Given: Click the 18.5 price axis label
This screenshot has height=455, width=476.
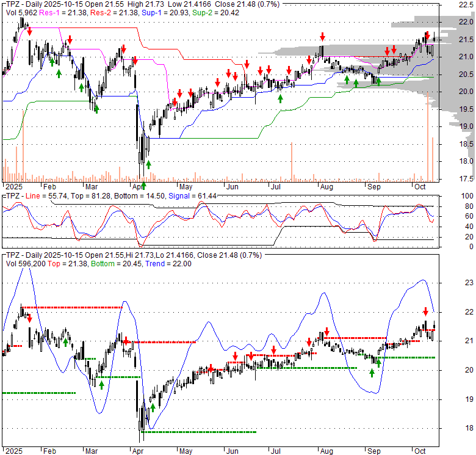Looking at the screenshot, I should click(x=466, y=144).
